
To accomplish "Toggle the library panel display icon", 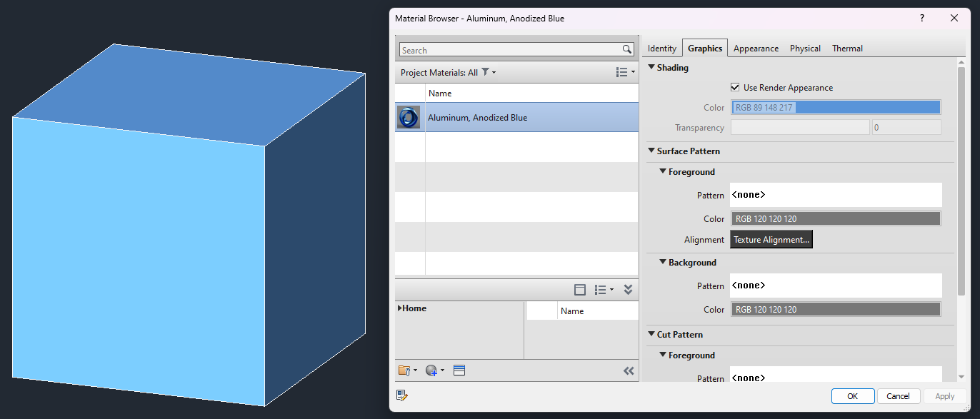I will (579, 289).
